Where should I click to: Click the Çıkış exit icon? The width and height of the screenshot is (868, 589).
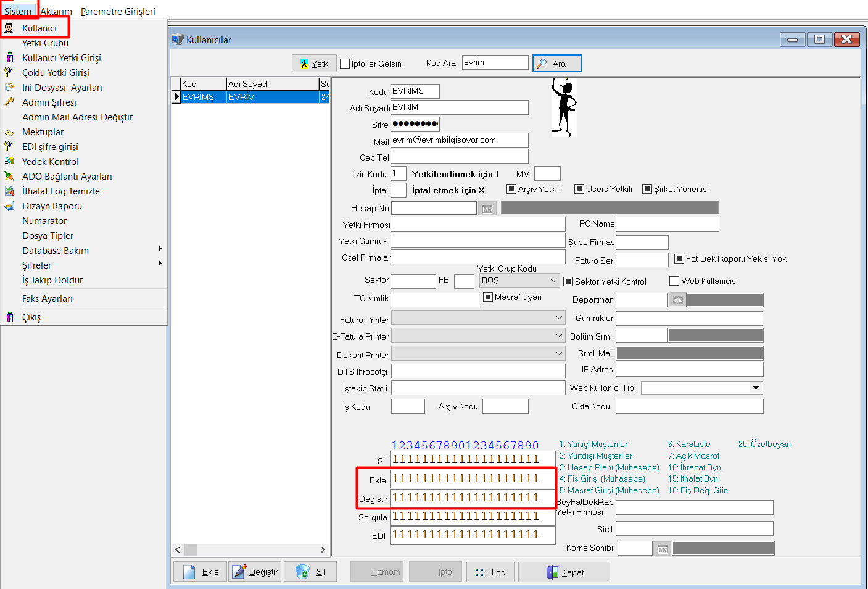click(x=9, y=317)
